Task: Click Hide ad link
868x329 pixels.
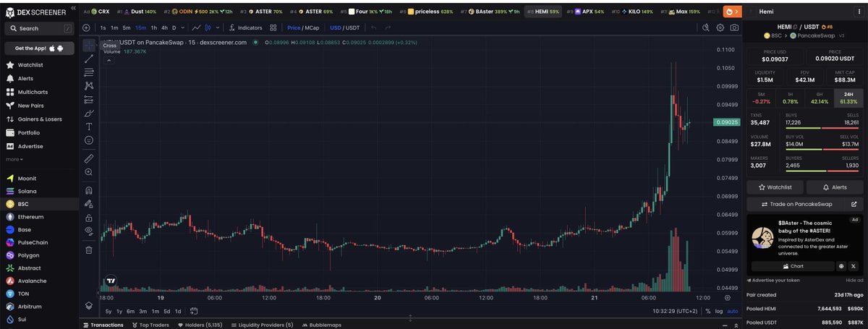Action: 854,280
